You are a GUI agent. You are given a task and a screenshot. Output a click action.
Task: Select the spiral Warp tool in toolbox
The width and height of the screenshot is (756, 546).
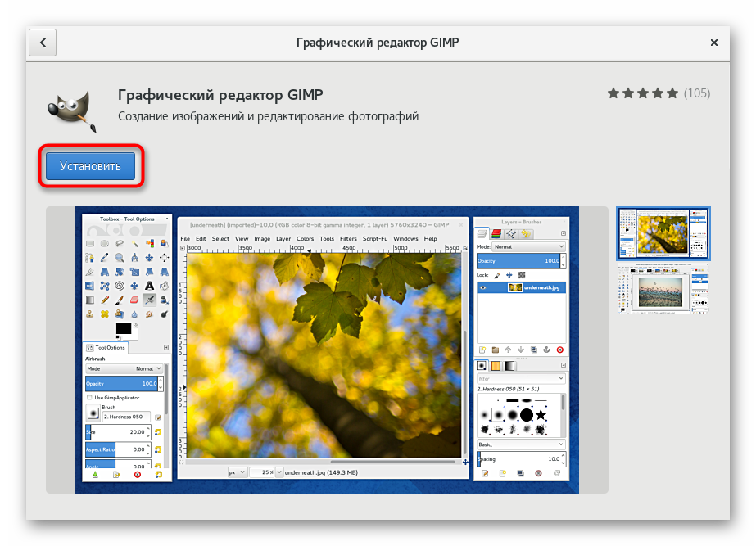pos(120,286)
